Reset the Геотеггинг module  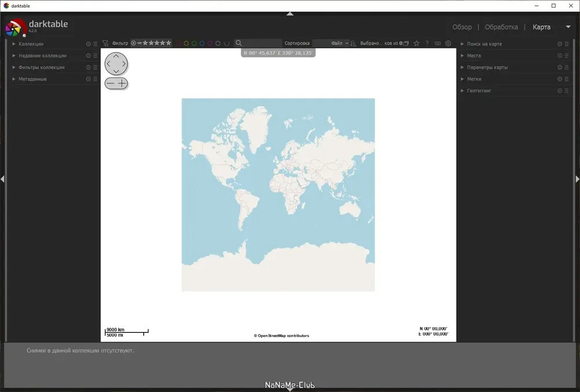560,90
